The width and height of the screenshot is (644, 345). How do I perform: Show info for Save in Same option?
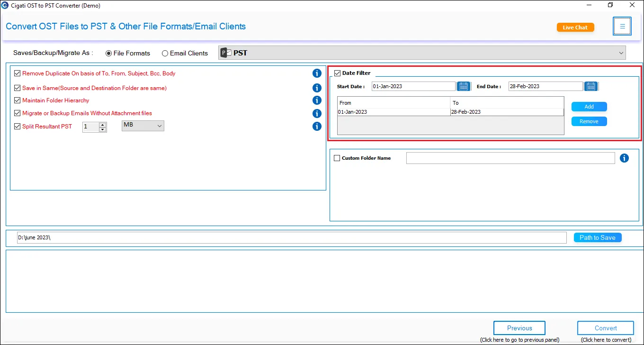pyautogui.click(x=317, y=88)
